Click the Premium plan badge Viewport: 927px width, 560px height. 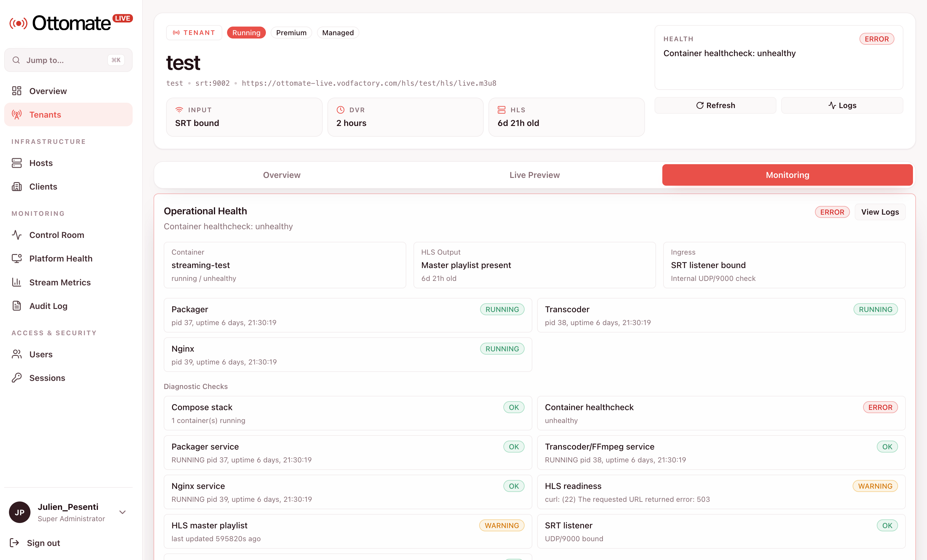[x=291, y=33]
